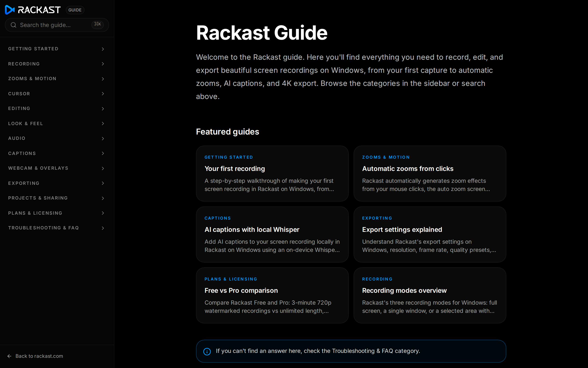Click Back to rackast.com link

point(35,356)
